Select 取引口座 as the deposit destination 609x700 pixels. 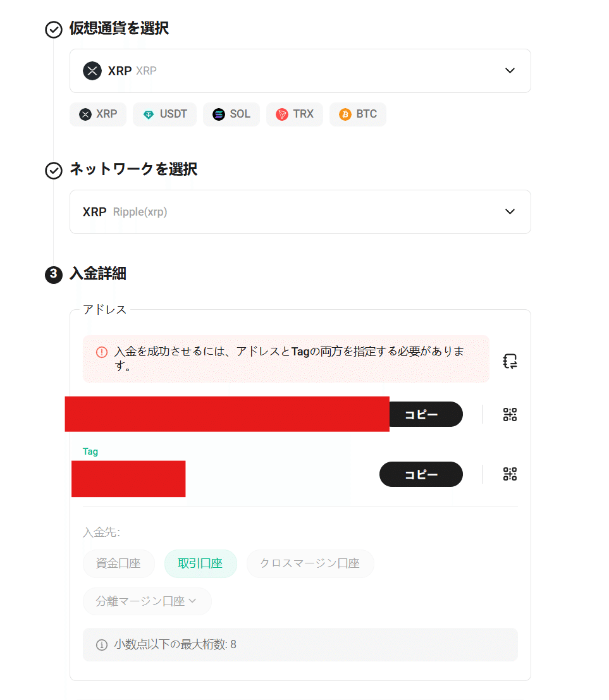coord(200,563)
